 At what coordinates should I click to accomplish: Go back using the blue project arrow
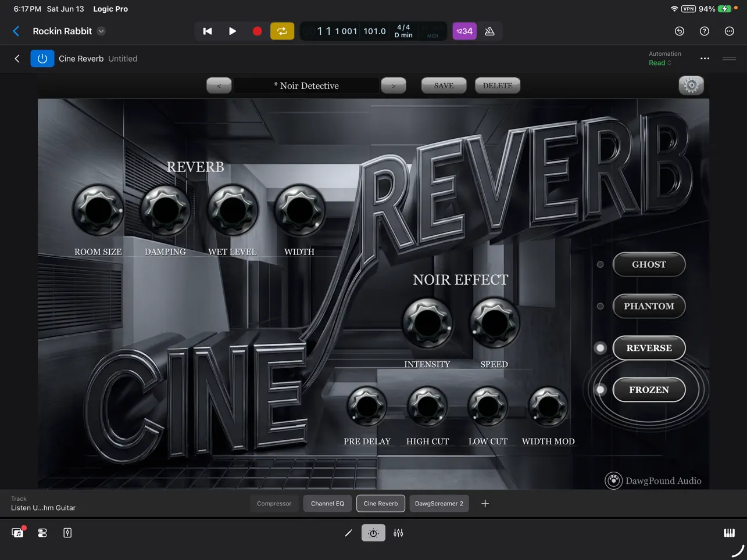coord(16,31)
